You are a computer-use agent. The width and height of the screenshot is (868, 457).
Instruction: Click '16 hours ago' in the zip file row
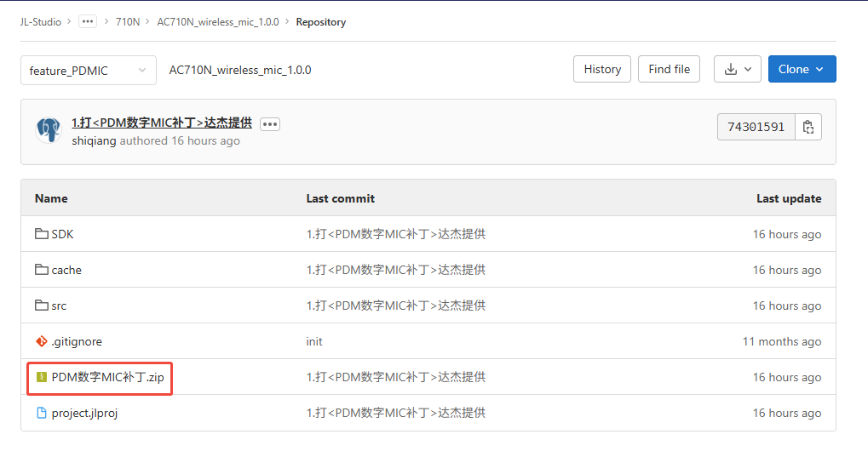point(786,377)
